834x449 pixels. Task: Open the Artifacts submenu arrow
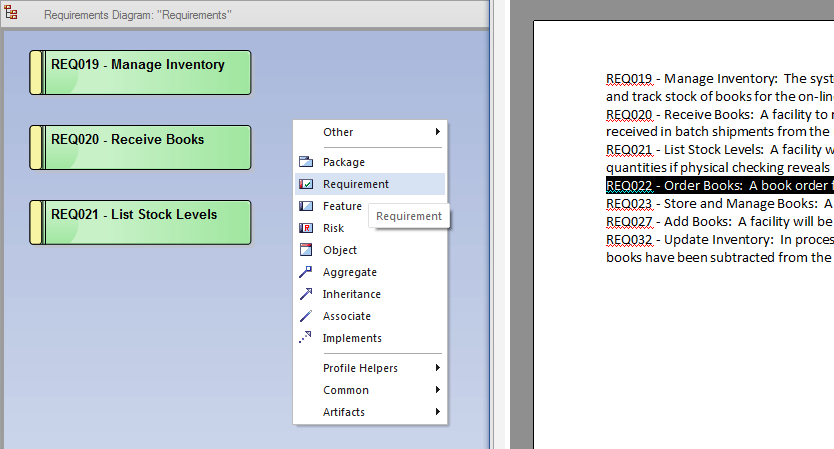[437, 412]
